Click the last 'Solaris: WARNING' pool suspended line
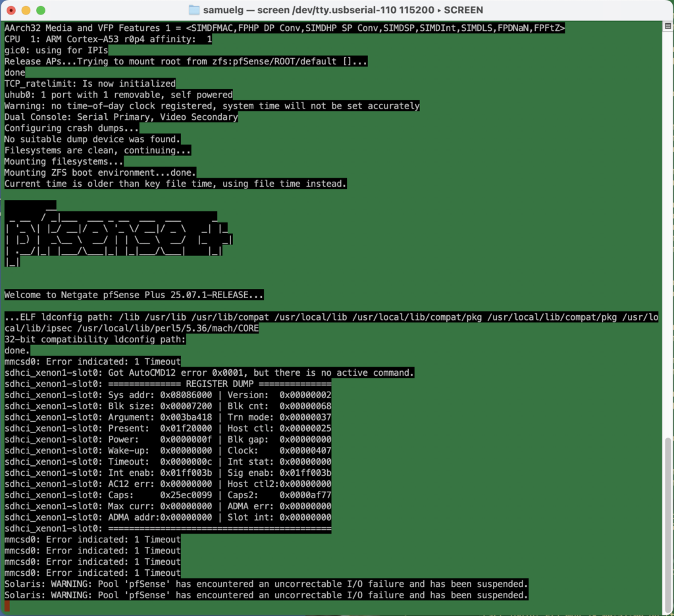The height and width of the screenshot is (616, 674). pyautogui.click(x=266, y=595)
